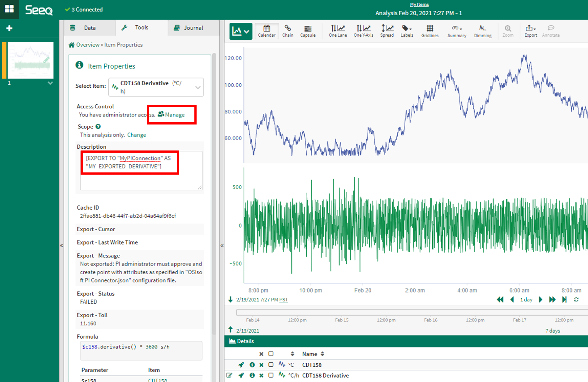This screenshot has width=588, height=382.
Task: Open the Seeq home grid icon
Action: pos(9,9)
